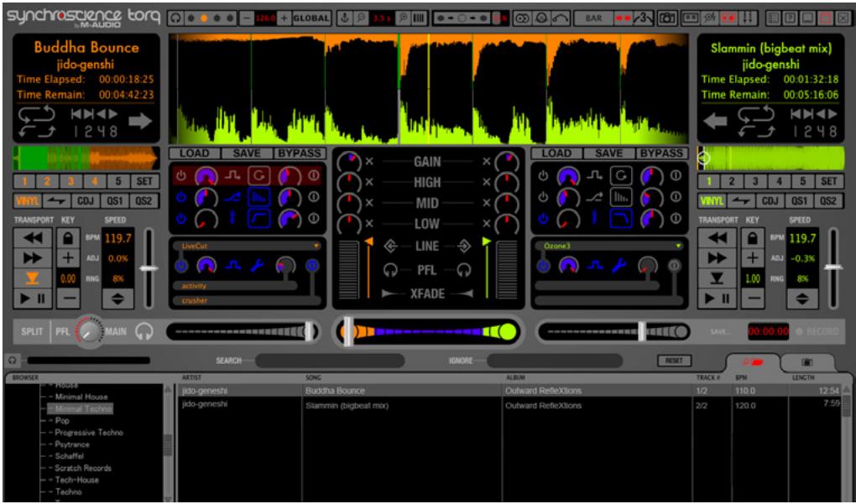
Task: Toggle right channel PFL headphone icon
Action: pyautogui.click(x=464, y=269)
